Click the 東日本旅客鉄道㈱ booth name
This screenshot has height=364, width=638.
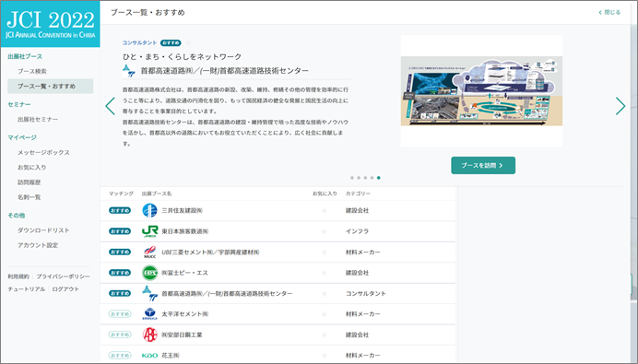point(185,231)
